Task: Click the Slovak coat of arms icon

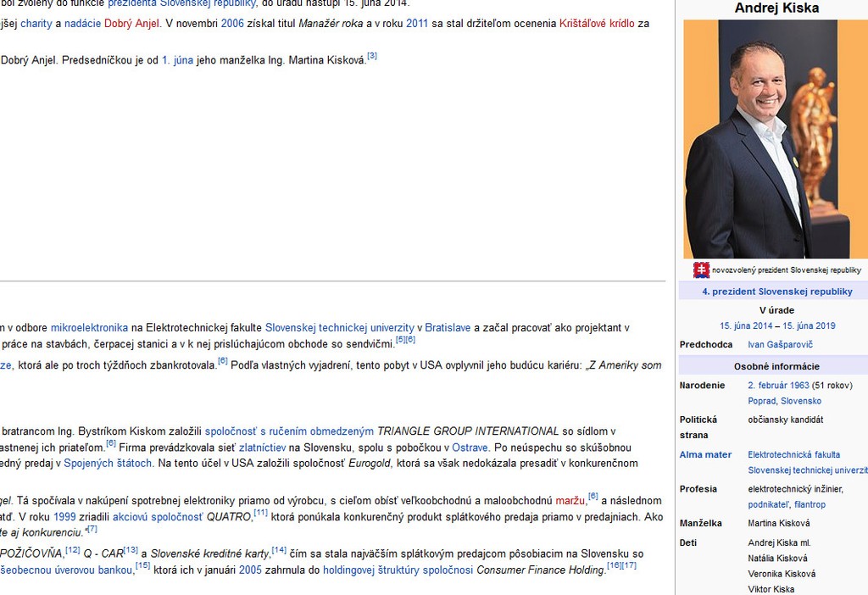Action: click(x=702, y=270)
